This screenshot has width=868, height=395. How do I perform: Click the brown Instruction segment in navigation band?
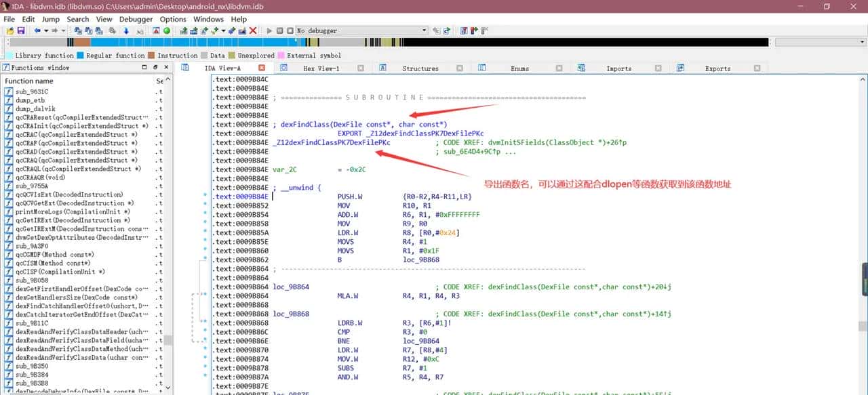pyautogui.click(x=81, y=42)
